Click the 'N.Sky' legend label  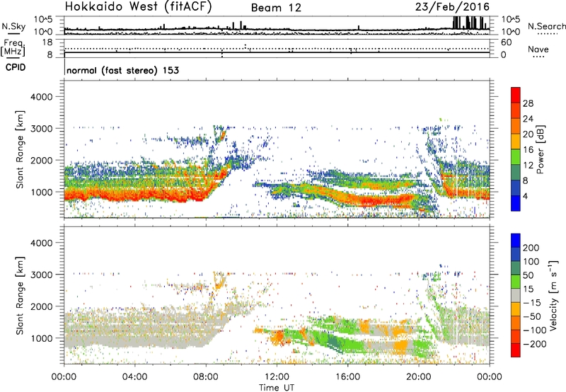13,26
